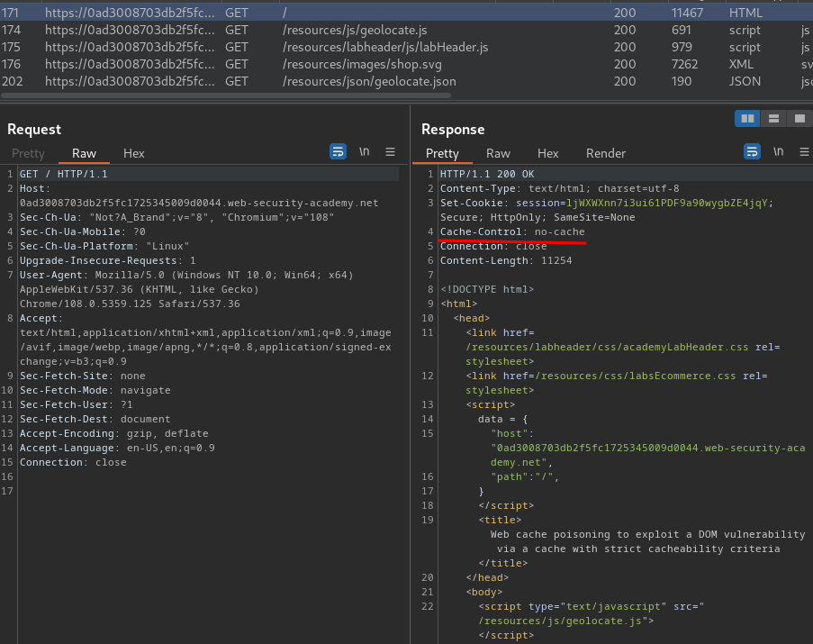Viewport: 813px width, 644px height.
Task: Open Render tab in Response pane
Action: coord(606,153)
